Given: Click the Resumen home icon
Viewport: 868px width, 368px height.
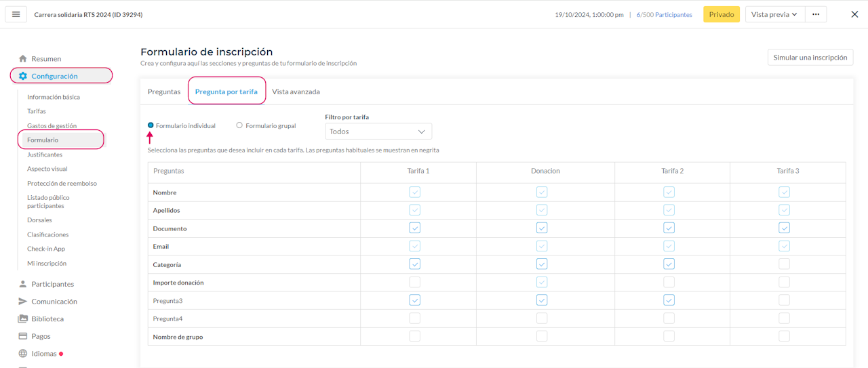Looking at the screenshot, I should 23,59.
